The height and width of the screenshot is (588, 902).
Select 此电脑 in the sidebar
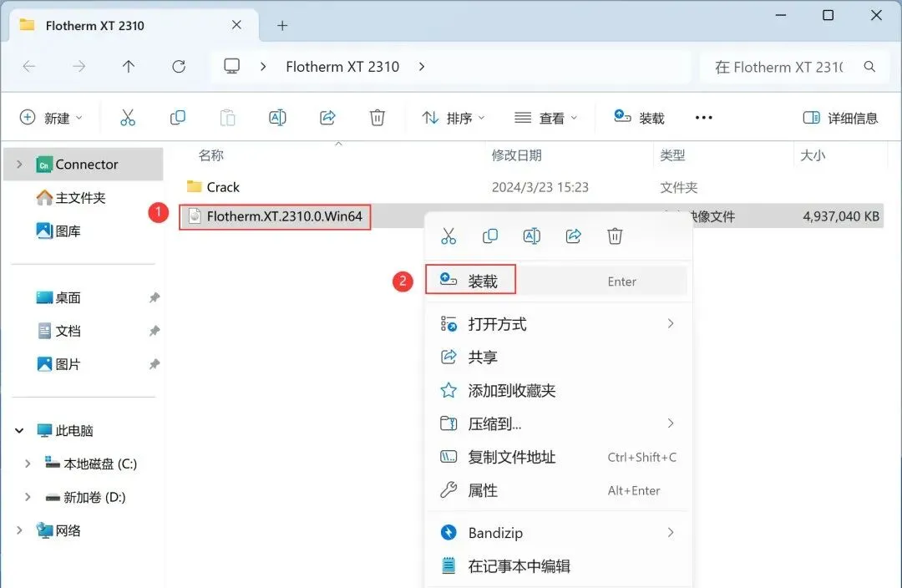[64, 430]
